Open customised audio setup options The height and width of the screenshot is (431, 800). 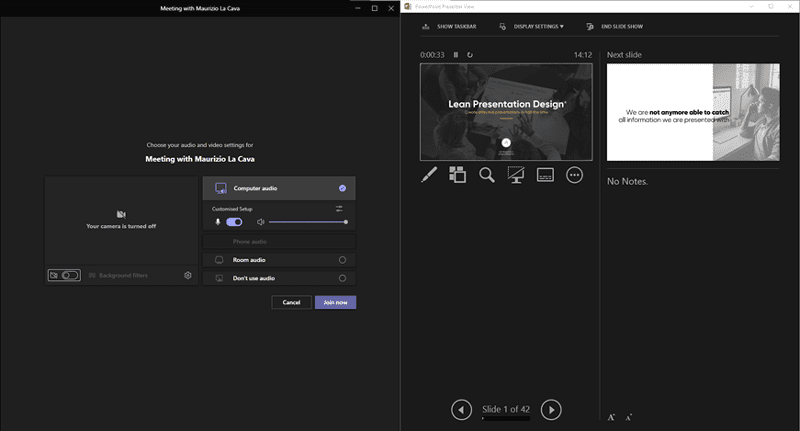pos(340,208)
